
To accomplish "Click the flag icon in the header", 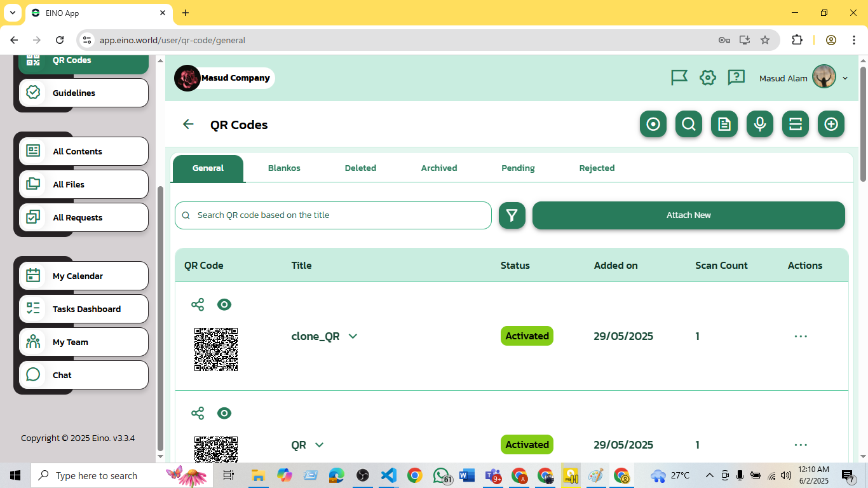I will coord(679,78).
